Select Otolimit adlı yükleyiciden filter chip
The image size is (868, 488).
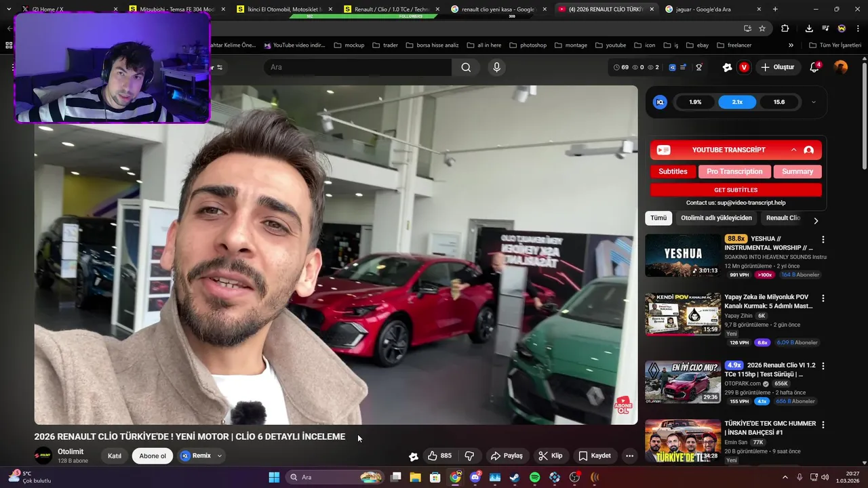click(716, 218)
